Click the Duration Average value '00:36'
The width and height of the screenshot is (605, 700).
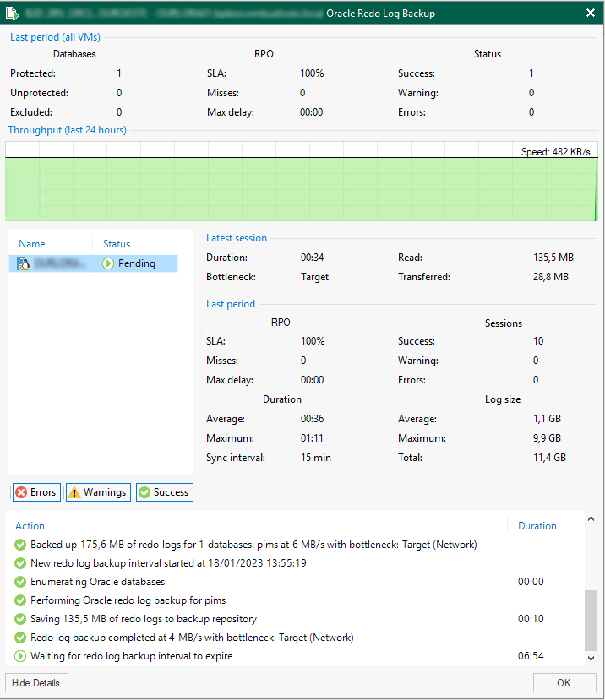pyautogui.click(x=313, y=419)
